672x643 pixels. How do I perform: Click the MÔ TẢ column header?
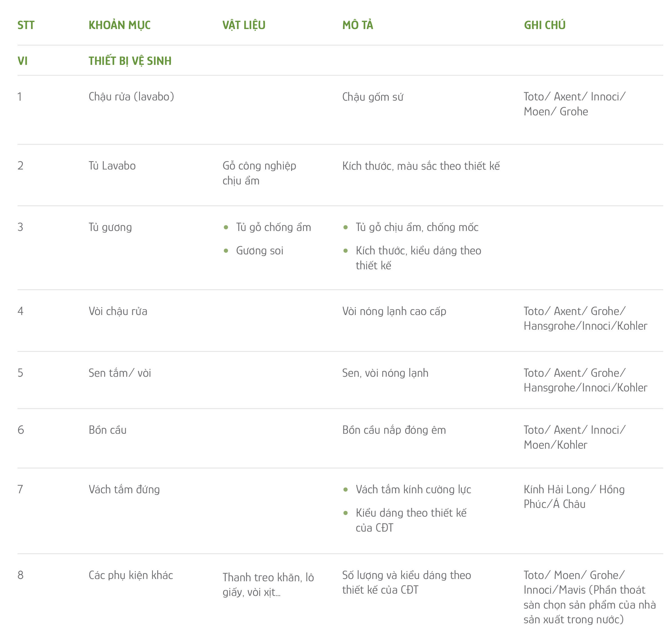[358, 25]
